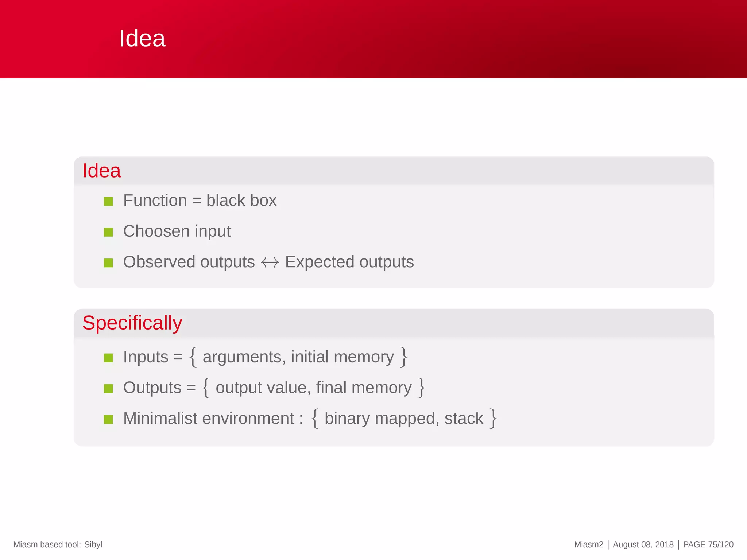Click 'Observed outputs' text

(189, 262)
